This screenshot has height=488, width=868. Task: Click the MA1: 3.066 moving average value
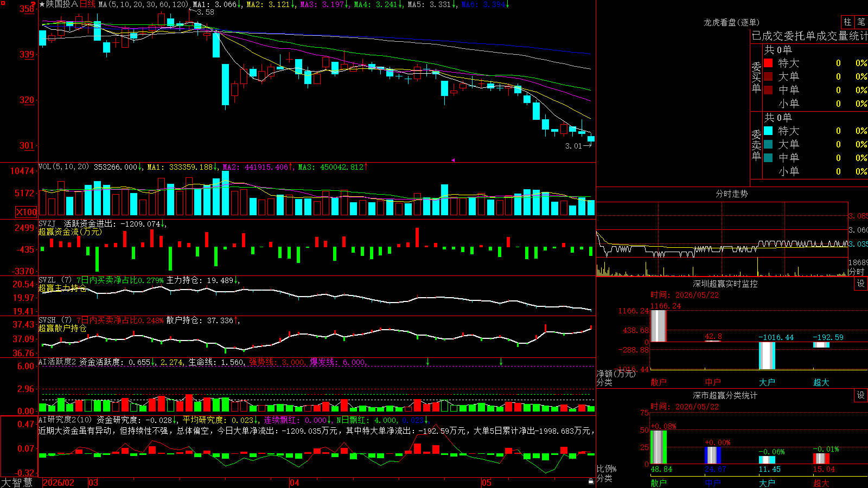click(217, 4)
